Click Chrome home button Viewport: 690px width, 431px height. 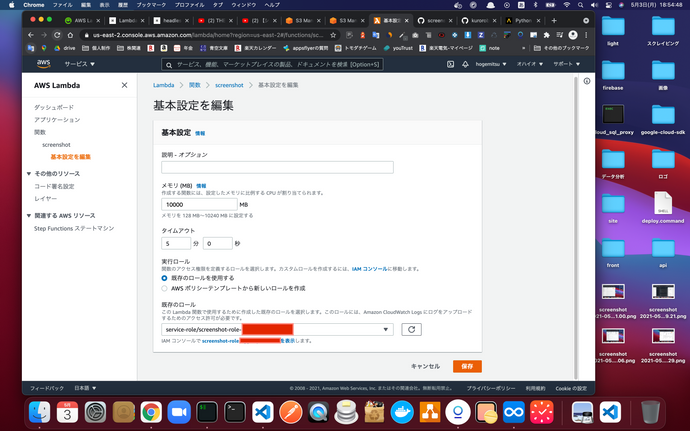[70, 35]
